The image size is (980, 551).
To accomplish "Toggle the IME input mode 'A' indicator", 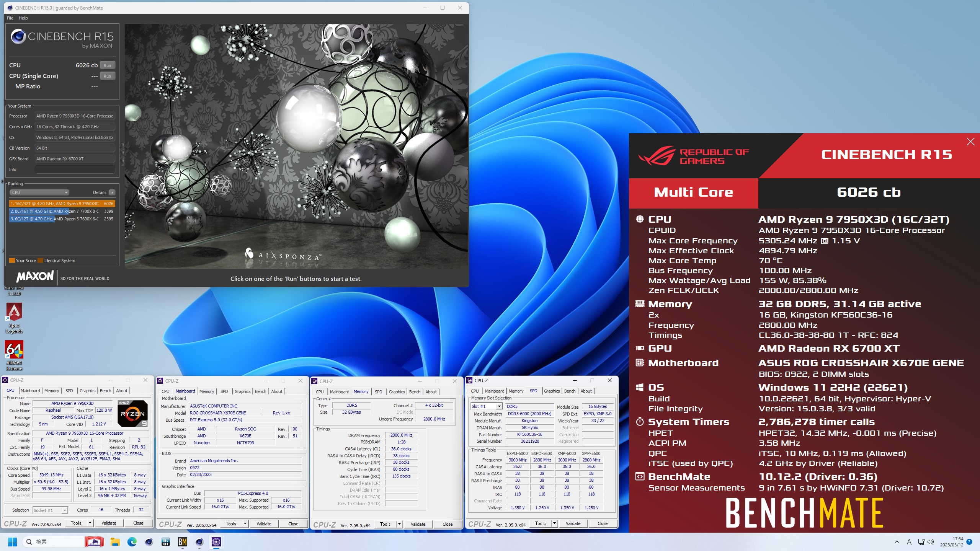I will point(909,542).
